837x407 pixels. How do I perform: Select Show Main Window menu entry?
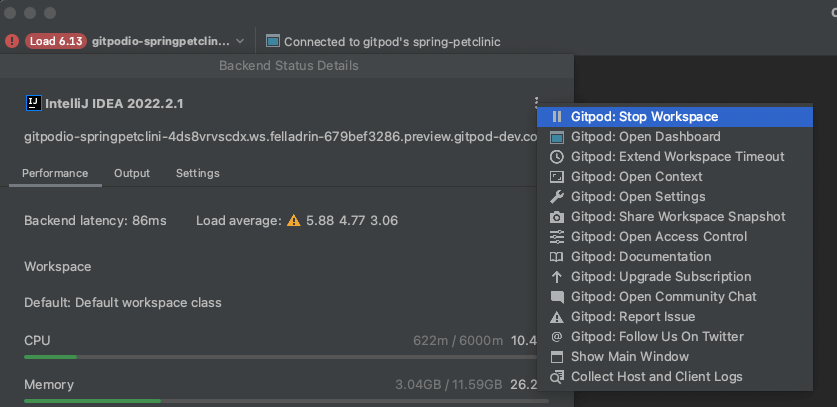click(x=675, y=357)
